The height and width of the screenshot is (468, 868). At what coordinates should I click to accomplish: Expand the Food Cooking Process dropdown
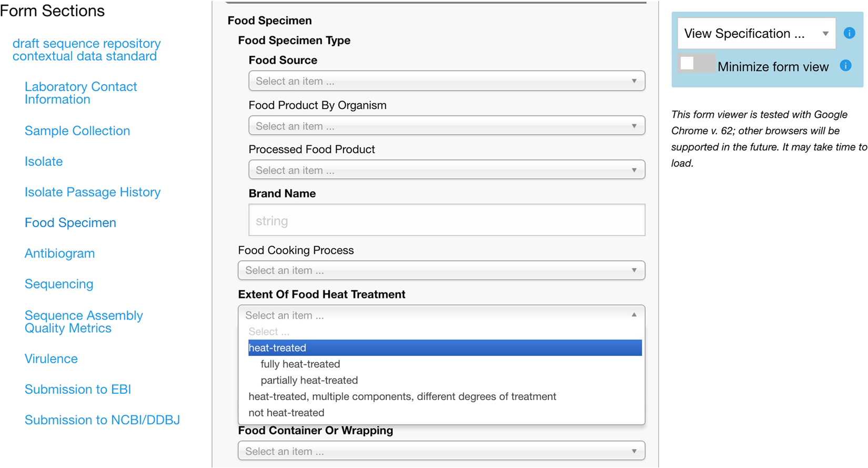pos(441,271)
